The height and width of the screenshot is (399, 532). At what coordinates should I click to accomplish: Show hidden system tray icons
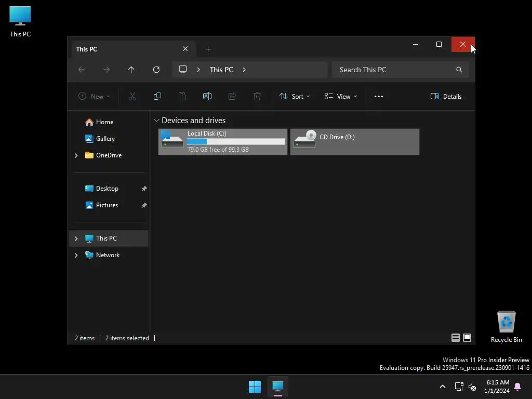(x=443, y=387)
